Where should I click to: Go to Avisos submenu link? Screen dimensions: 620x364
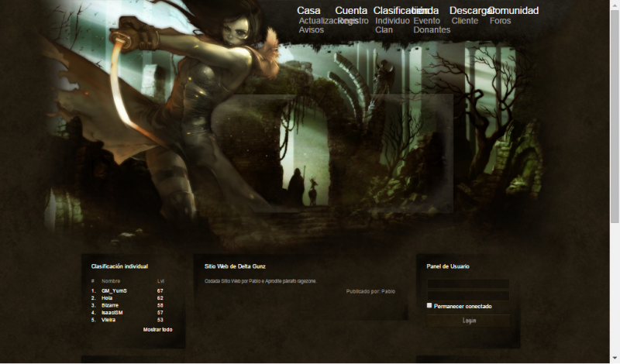pos(312,30)
